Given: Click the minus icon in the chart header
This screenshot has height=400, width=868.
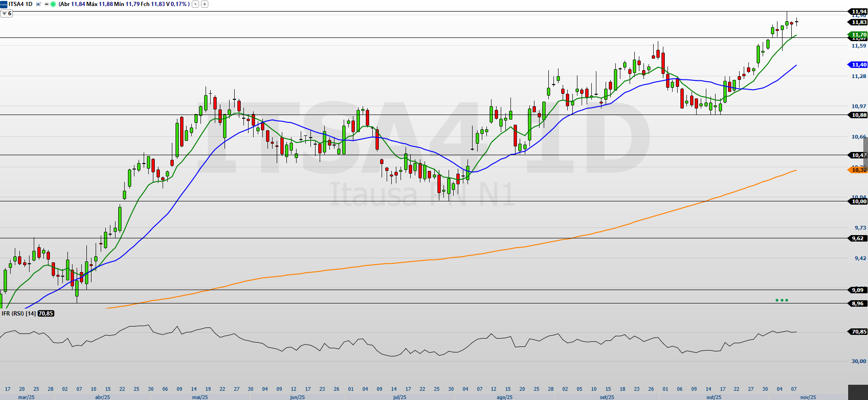Looking at the screenshot, I should click(46, 4).
